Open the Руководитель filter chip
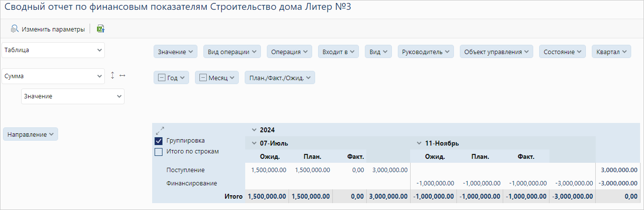644x210 pixels. pyautogui.click(x=426, y=52)
